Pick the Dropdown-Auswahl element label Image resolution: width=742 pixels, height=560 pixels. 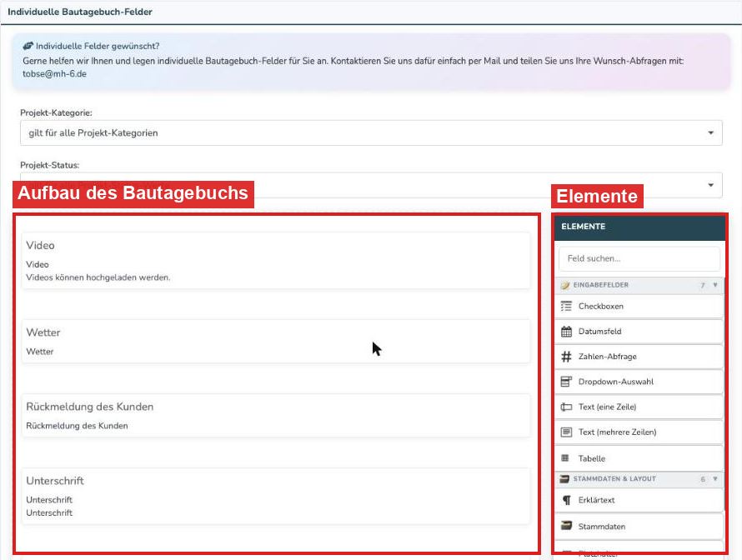(615, 382)
